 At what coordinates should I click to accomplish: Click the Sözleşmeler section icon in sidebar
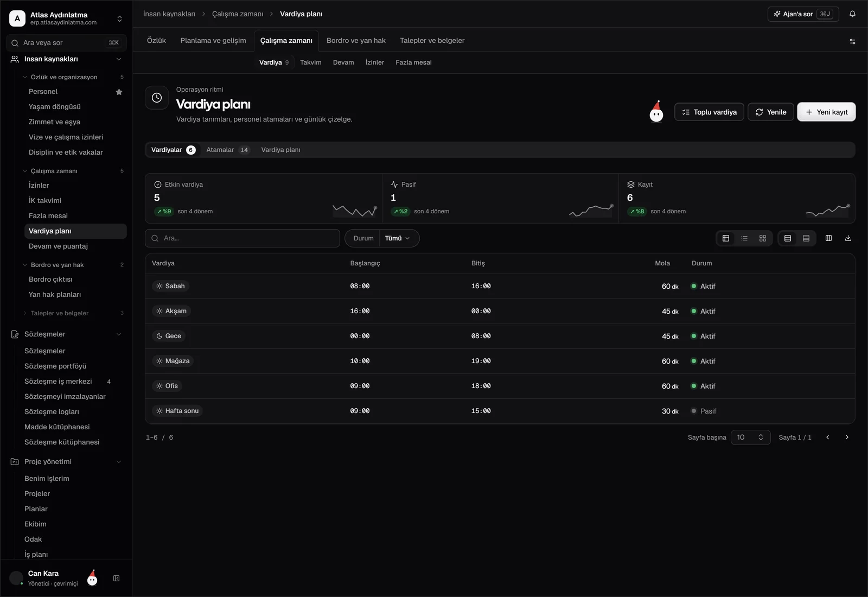tap(15, 334)
